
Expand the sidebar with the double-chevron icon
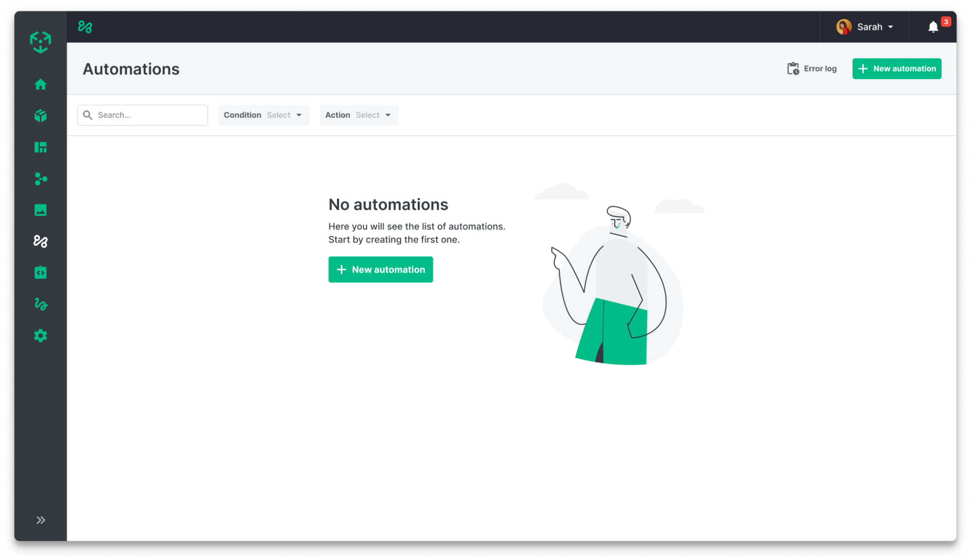(41, 520)
